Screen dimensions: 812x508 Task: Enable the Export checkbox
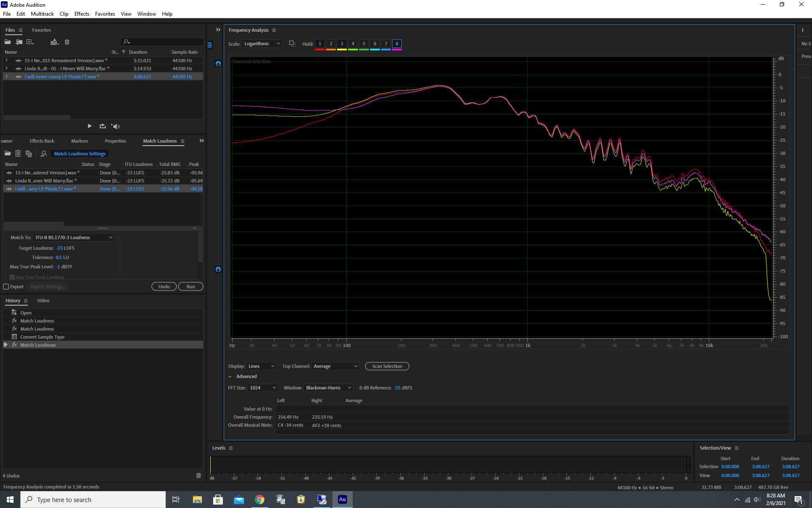[x=6, y=287]
